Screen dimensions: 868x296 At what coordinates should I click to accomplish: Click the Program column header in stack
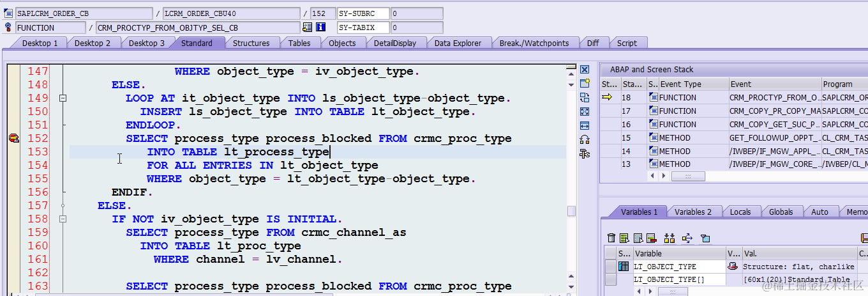click(x=844, y=84)
